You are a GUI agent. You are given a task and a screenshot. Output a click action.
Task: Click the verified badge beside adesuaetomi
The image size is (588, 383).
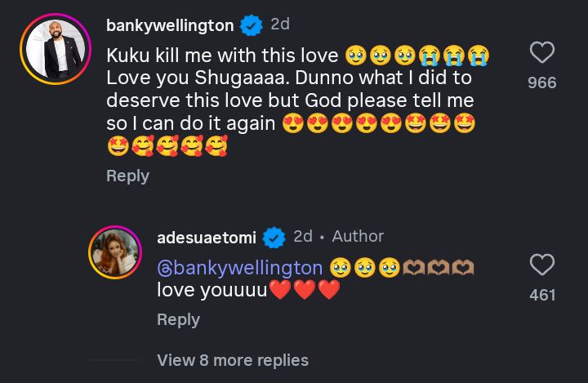tap(274, 238)
